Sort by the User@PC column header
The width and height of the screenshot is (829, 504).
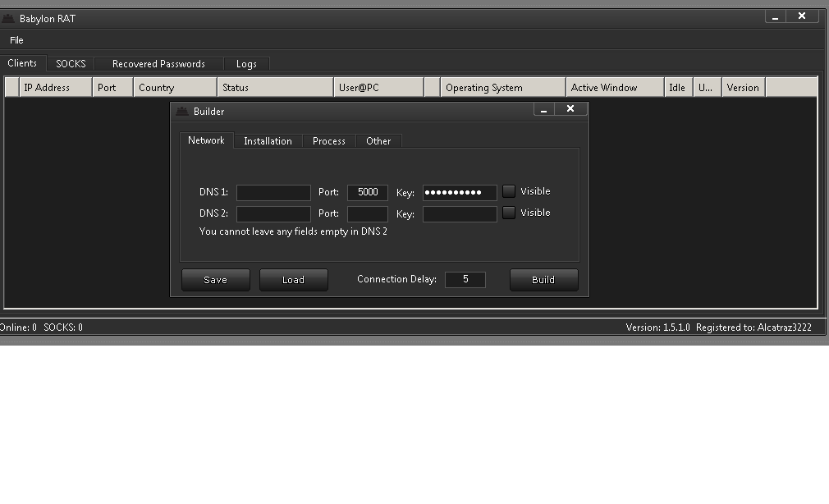(x=378, y=87)
